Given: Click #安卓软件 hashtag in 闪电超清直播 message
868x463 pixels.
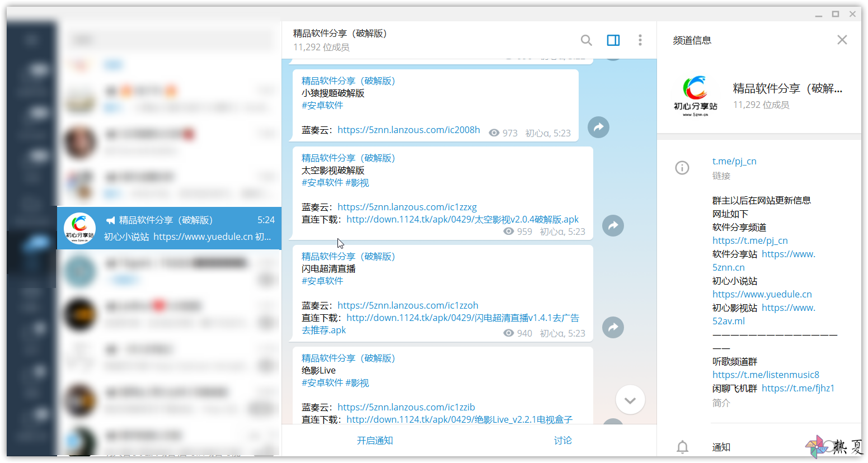Looking at the screenshot, I should (322, 281).
